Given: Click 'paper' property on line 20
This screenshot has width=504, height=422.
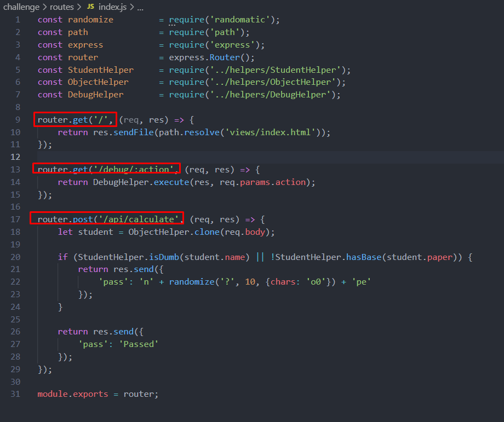Looking at the screenshot, I should (x=439, y=257).
